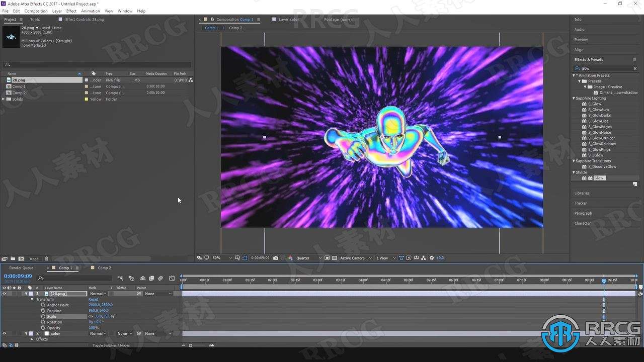Create a new folder in Project panel
This screenshot has width=644, height=362.
tap(13, 259)
